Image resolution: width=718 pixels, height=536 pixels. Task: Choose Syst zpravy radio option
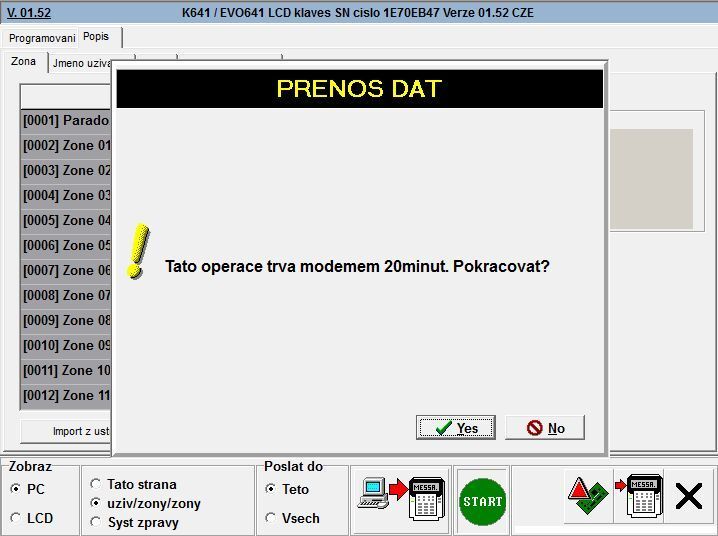(96, 522)
